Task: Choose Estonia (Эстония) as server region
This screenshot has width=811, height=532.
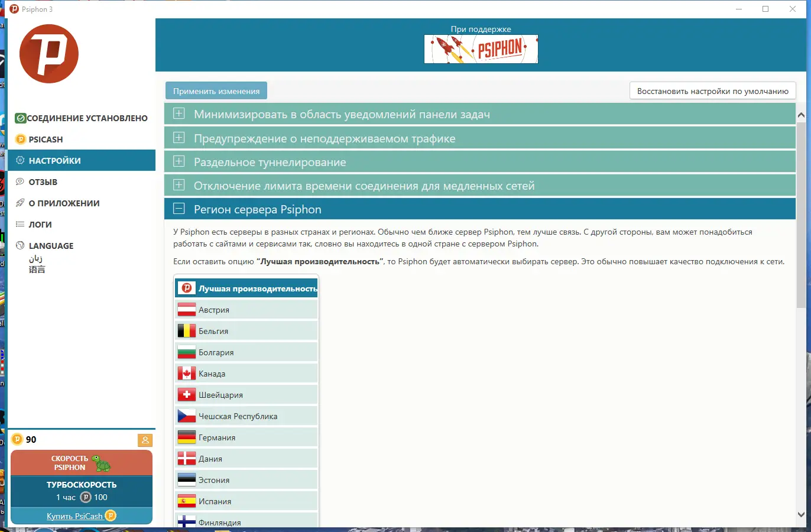Action: 246,480
